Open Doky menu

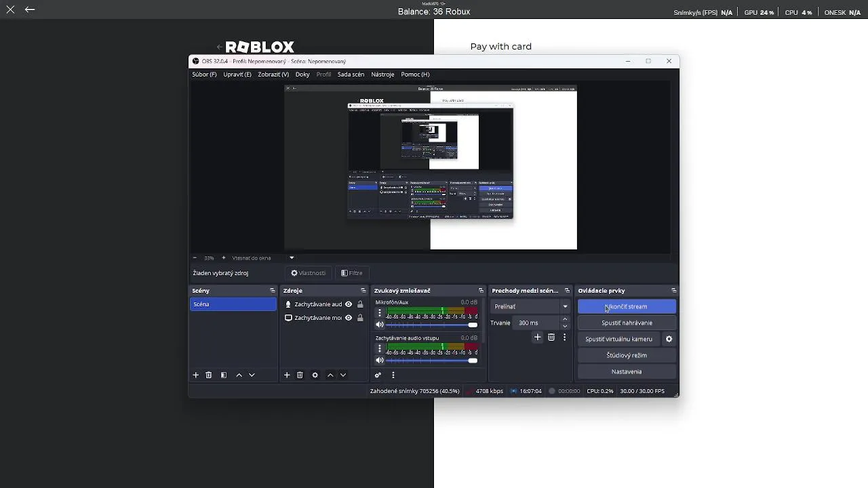tap(302, 75)
